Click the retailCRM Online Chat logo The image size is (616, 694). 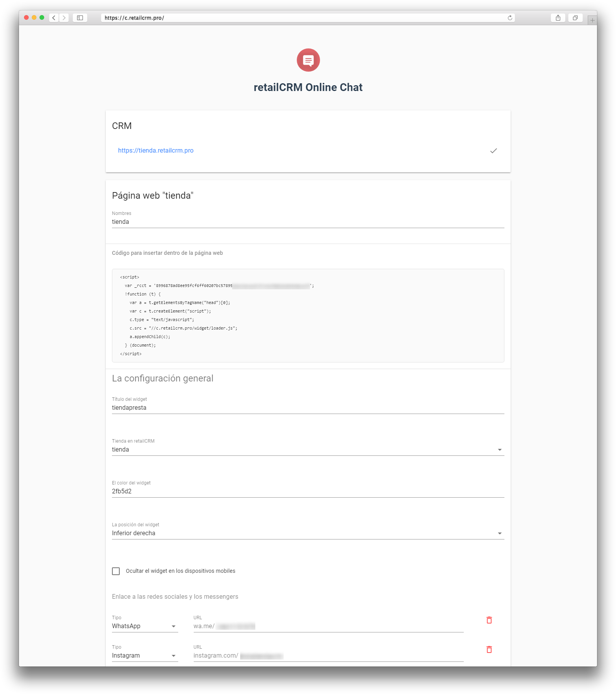(308, 60)
